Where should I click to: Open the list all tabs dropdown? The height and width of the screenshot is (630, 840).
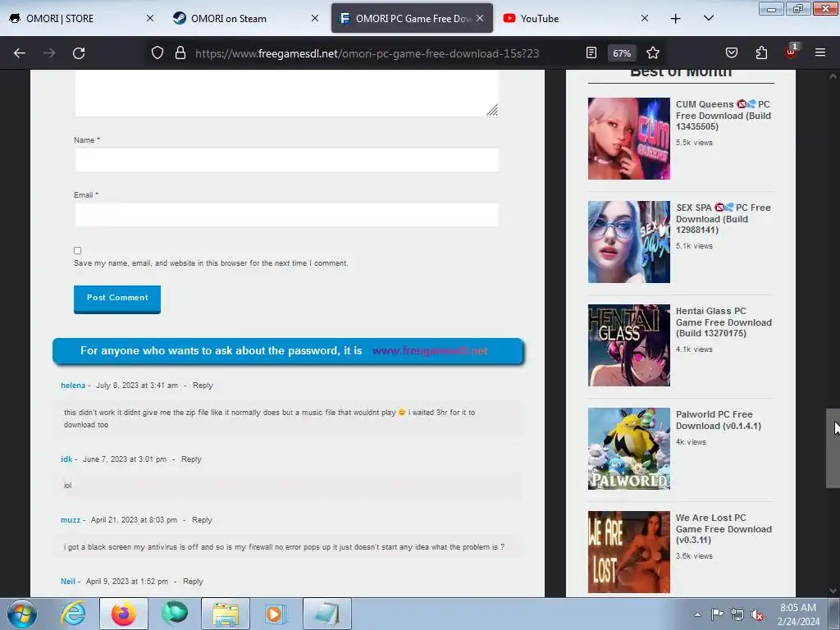click(x=709, y=18)
